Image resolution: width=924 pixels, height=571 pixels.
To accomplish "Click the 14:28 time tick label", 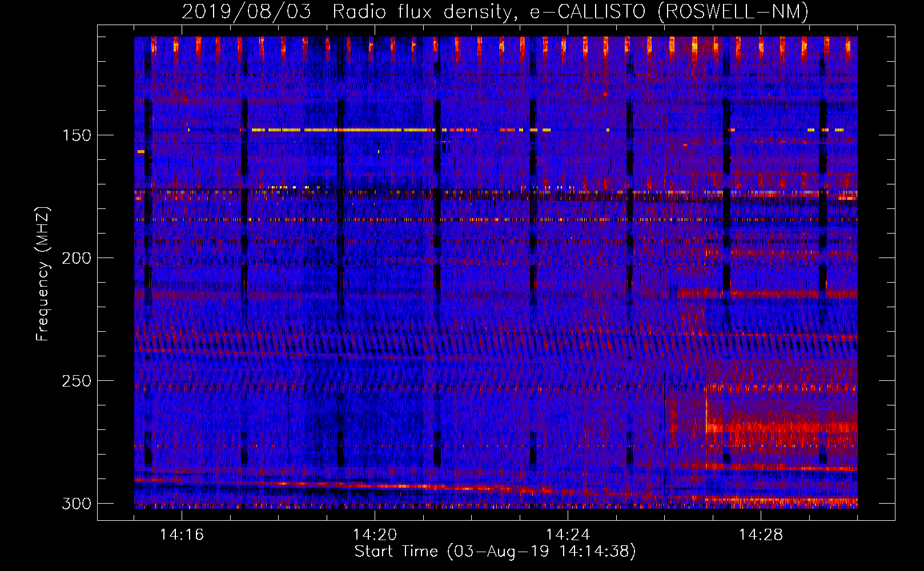I will point(761,534).
